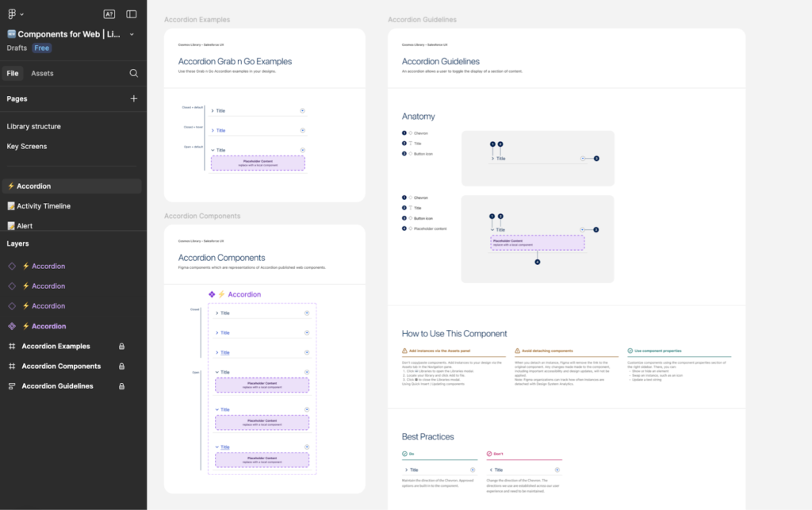Collapse the sidebar with the panel icon
The height and width of the screenshot is (510, 812).
point(132,13)
